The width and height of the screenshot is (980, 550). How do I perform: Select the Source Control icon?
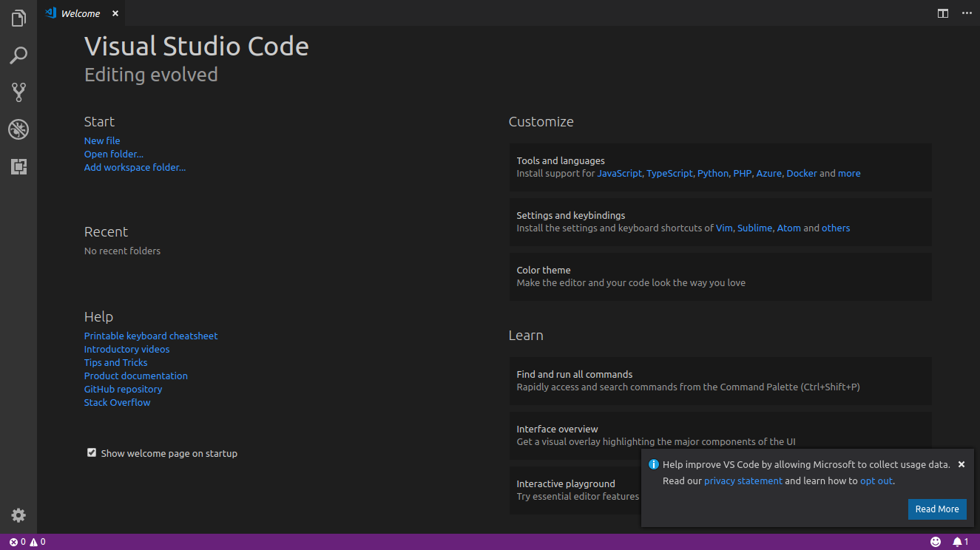click(18, 92)
